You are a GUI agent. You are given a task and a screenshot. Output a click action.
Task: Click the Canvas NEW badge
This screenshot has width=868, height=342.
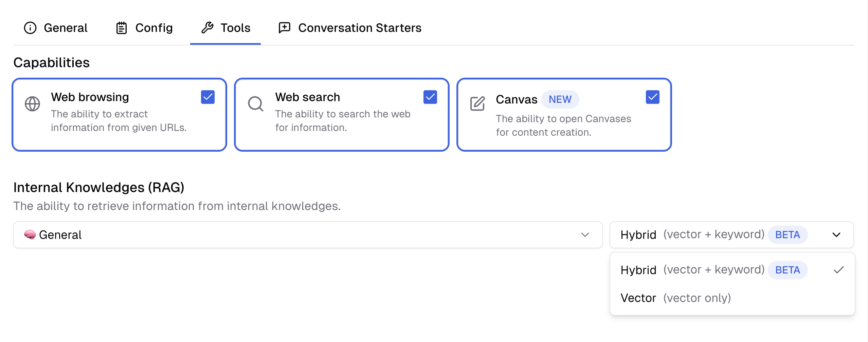560,99
